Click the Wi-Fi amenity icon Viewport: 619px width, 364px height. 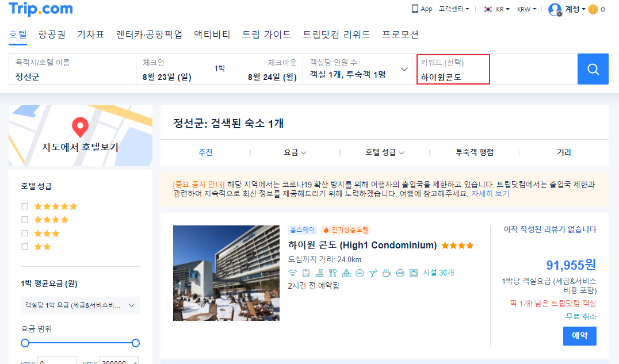292,273
